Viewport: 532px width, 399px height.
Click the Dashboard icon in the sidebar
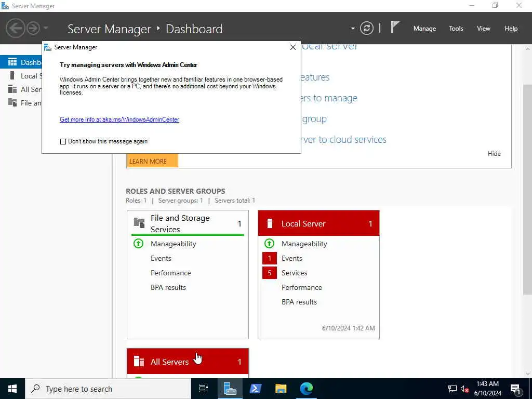point(12,62)
